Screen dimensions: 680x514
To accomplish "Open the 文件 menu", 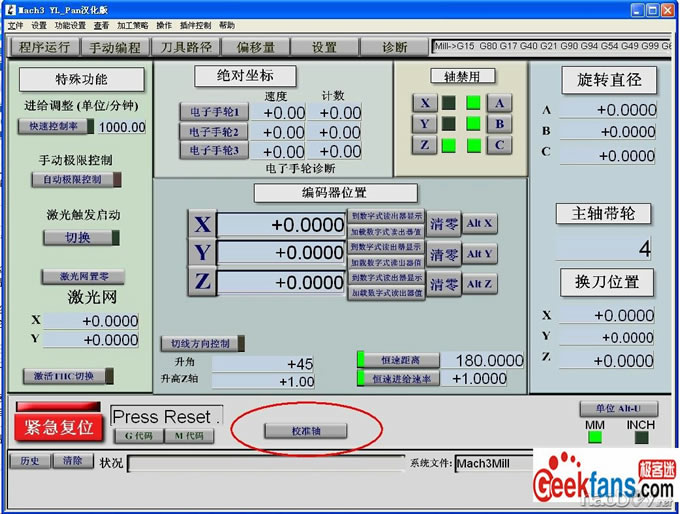I will tap(15, 25).
